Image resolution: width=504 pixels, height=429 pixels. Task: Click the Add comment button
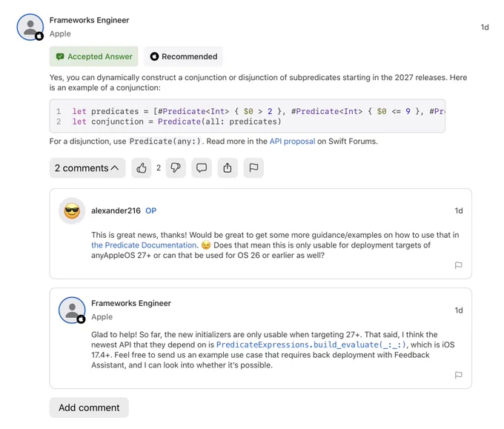click(x=89, y=408)
